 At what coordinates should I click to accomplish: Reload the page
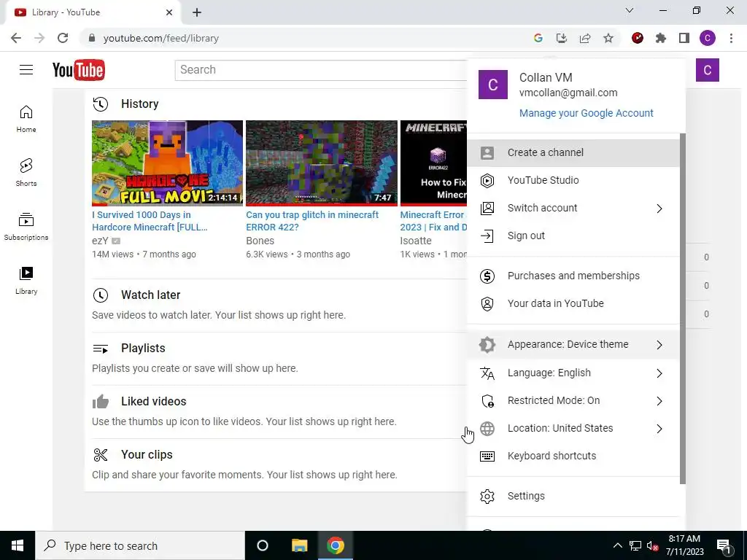[x=63, y=38]
